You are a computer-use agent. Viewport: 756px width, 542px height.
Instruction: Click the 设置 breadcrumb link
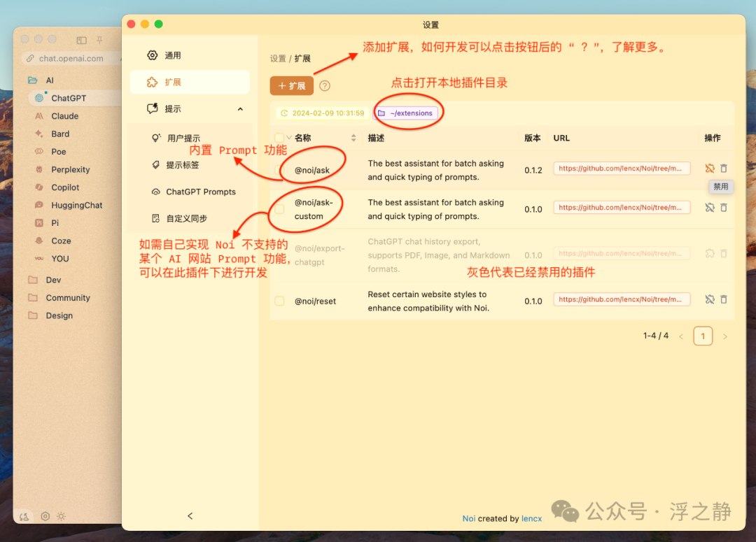click(x=278, y=58)
